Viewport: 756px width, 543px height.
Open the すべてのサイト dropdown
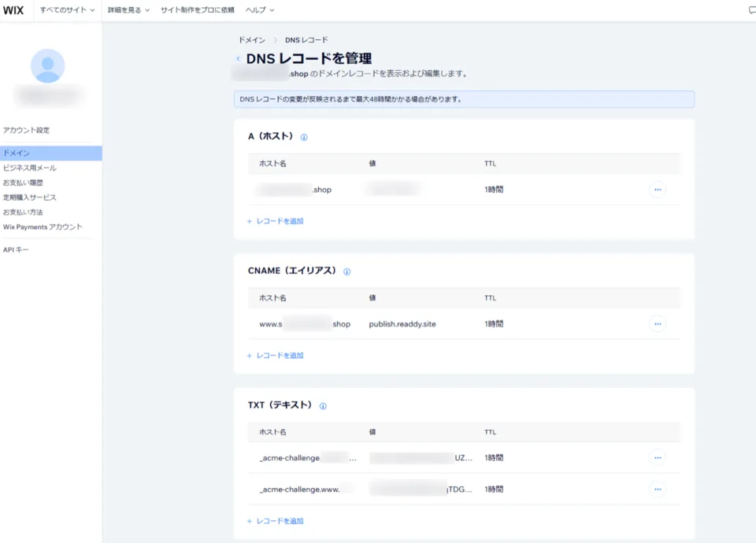pos(67,10)
